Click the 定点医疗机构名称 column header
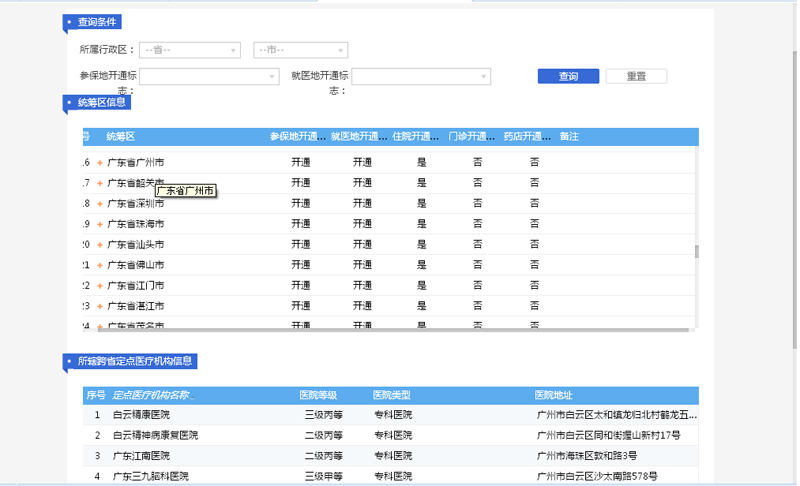Screen dimensions: 800x486 click(x=153, y=395)
